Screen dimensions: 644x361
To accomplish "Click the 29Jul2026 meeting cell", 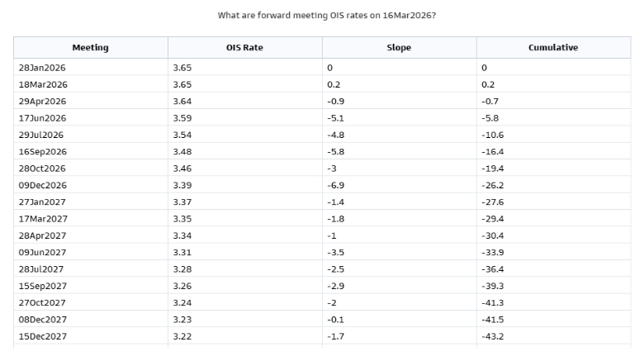I will coord(41,135).
